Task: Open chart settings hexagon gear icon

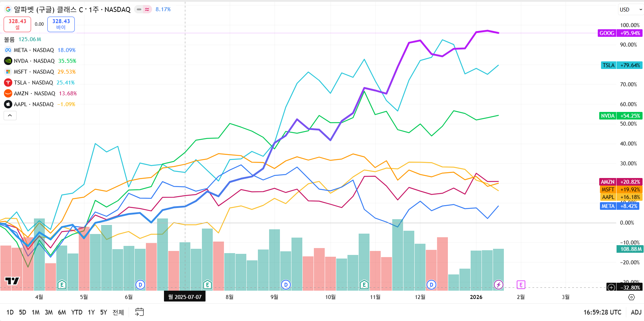Action: tap(631, 297)
